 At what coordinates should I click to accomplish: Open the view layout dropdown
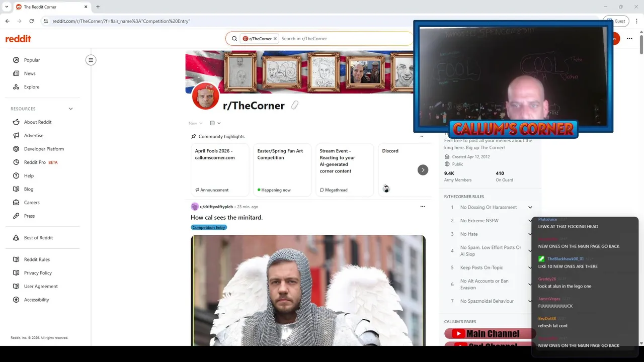point(215,123)
